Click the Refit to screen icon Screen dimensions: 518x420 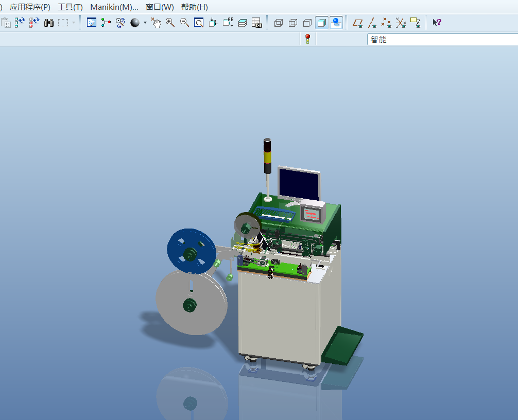pyautogui.click(x=199, y=23)
